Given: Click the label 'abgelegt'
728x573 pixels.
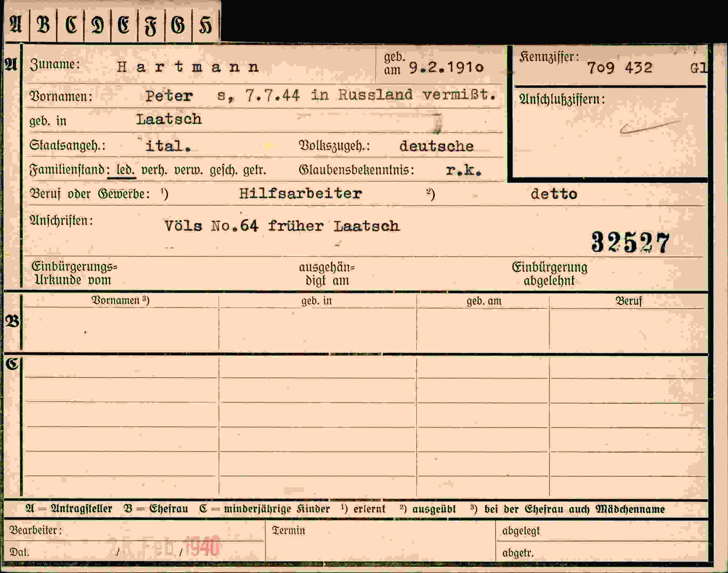Looking at the screenshot, I should pyautogui.click(x=521, y=531).
